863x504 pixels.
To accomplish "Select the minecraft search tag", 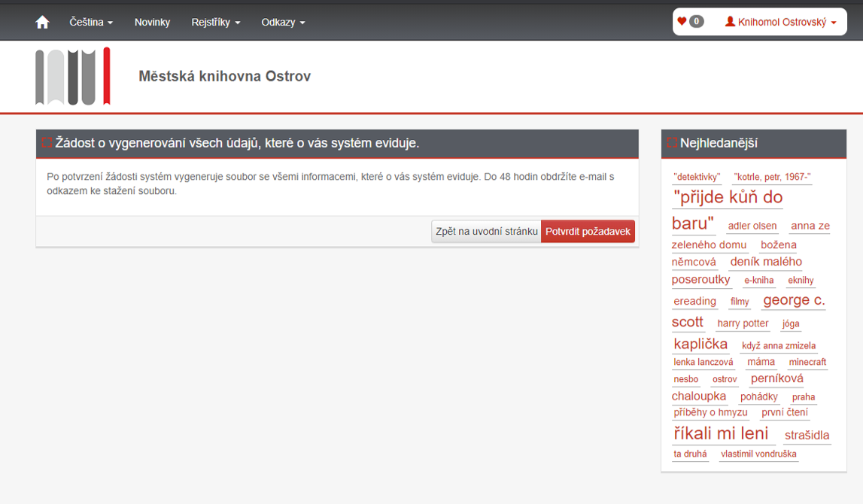I will click(x=807, y=363).
